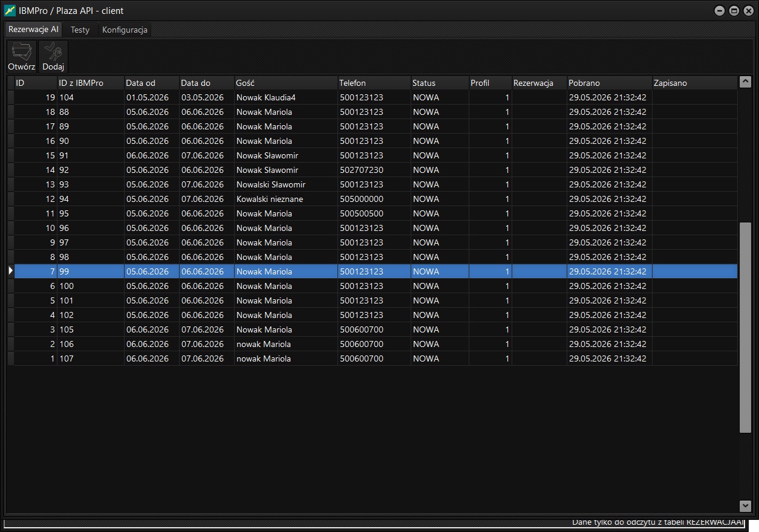Open the Testy tab
This screenshot has width=759, height=532.
[80, 30]
